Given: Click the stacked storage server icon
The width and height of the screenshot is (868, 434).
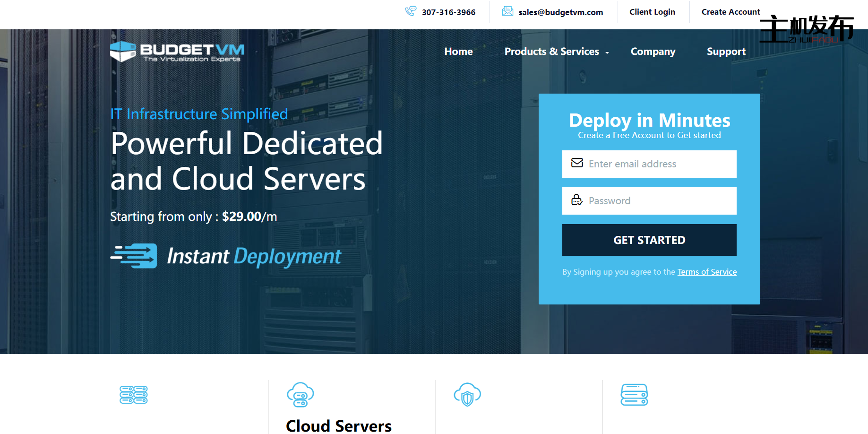Looking at the screenshot, I should [634, 395].
